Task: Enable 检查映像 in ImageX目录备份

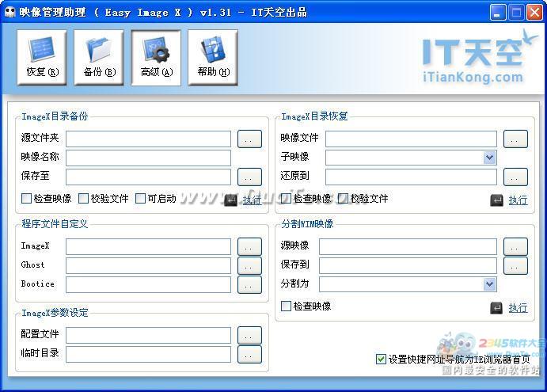Action: pos(26,199)
